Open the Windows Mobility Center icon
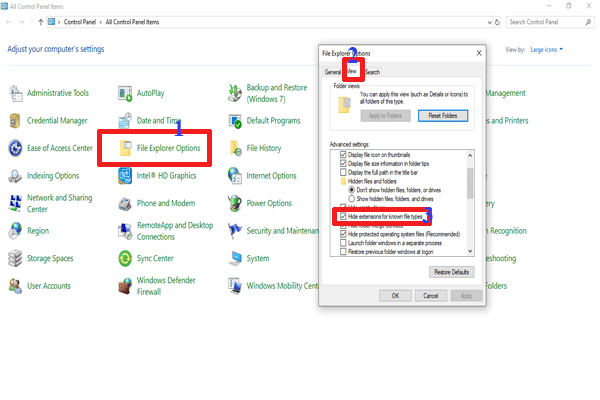The image size is (600, 400). click(x=235, y=286)
